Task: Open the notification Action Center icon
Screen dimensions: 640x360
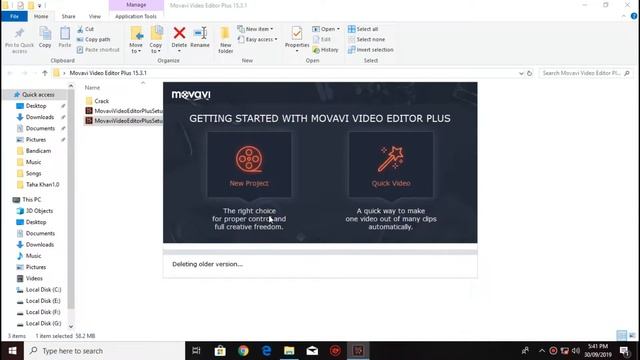Action: tap(624, 351)
